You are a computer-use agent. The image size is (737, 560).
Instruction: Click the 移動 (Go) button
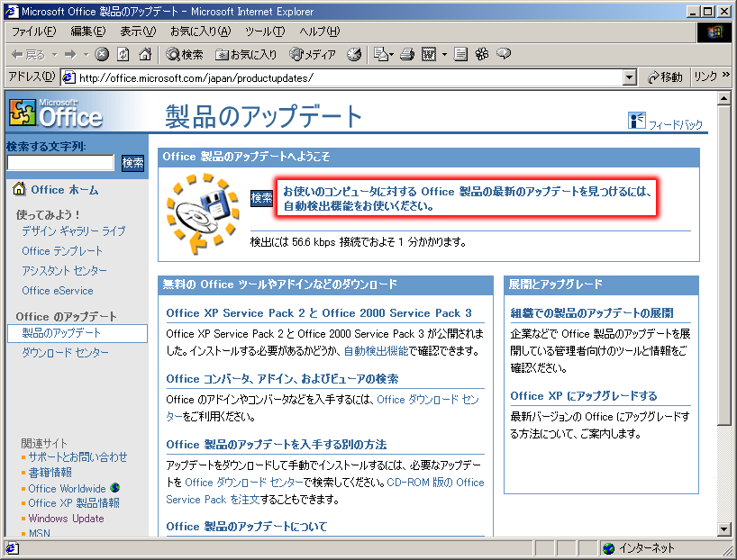click(665, 77)
